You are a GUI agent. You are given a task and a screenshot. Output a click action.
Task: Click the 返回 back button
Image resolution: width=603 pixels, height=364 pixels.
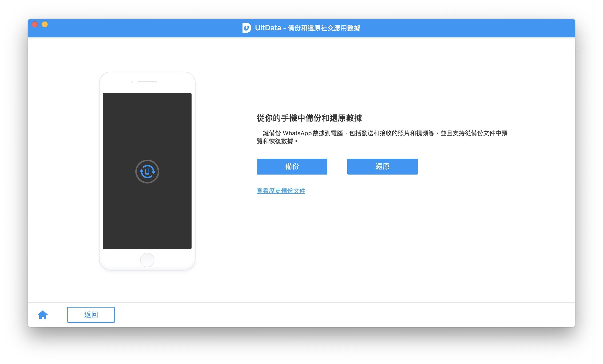[91, 315]
